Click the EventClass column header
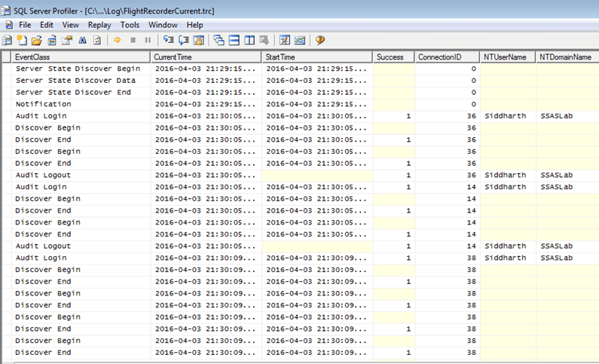 (81, 57)
